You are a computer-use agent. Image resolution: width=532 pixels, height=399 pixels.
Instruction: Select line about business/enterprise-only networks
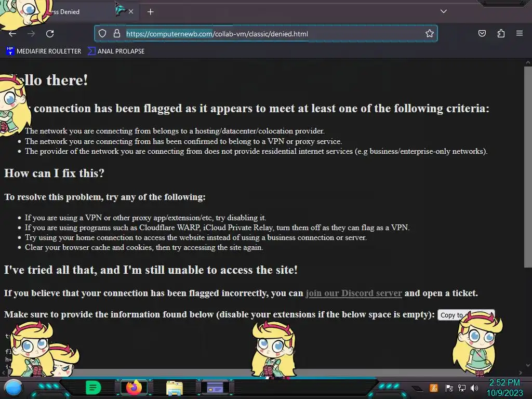tap(256, 151)
